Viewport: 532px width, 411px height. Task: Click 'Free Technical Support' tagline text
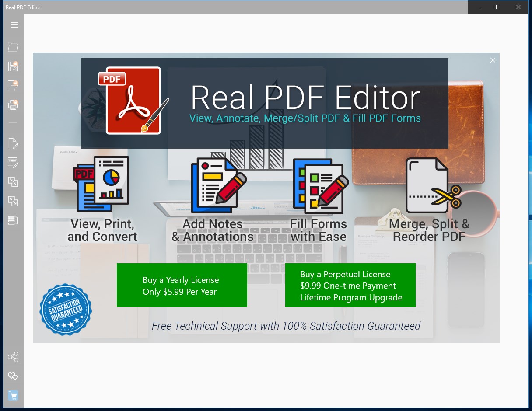[x=286, y=326]
